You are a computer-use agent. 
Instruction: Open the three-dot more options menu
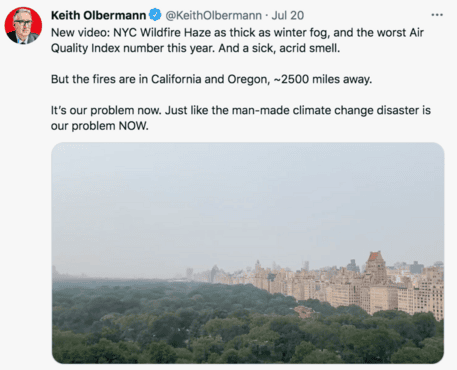tap(437, 15)
